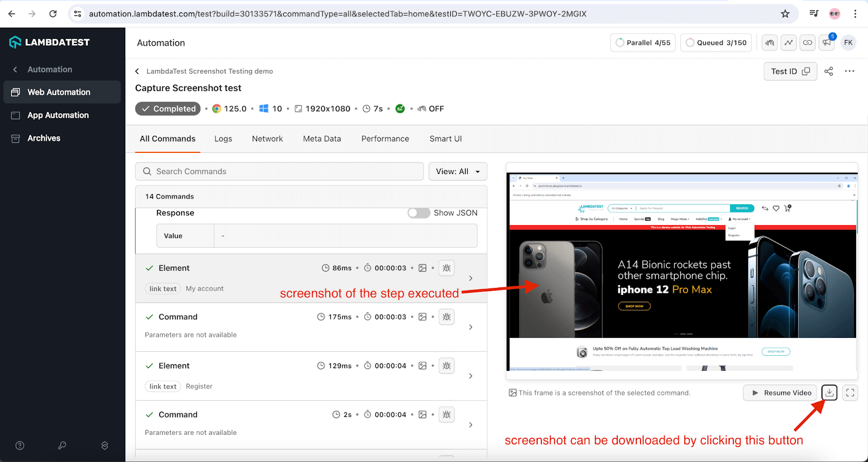Image resolution: width=868 pixels, height=462 pixels.
Task: View screenshot icon for the 175ms Command row
Action: [x=423, y=317]
